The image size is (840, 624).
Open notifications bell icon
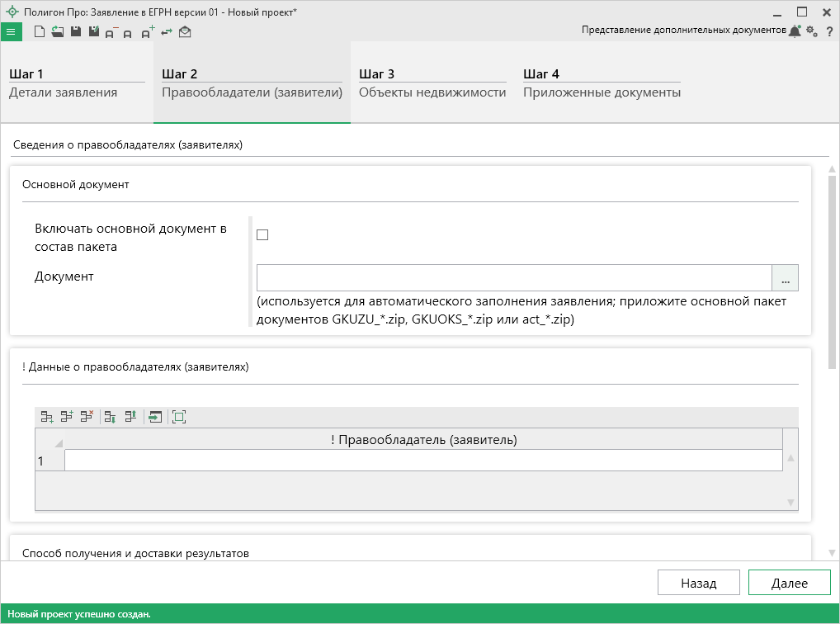[795, 31]
